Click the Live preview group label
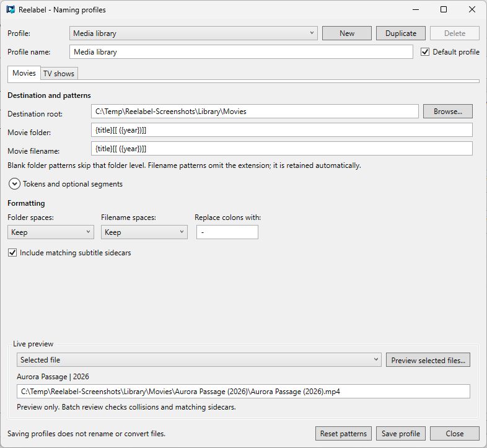The height and width of the screenshot is (448, 487). (33, 344)
